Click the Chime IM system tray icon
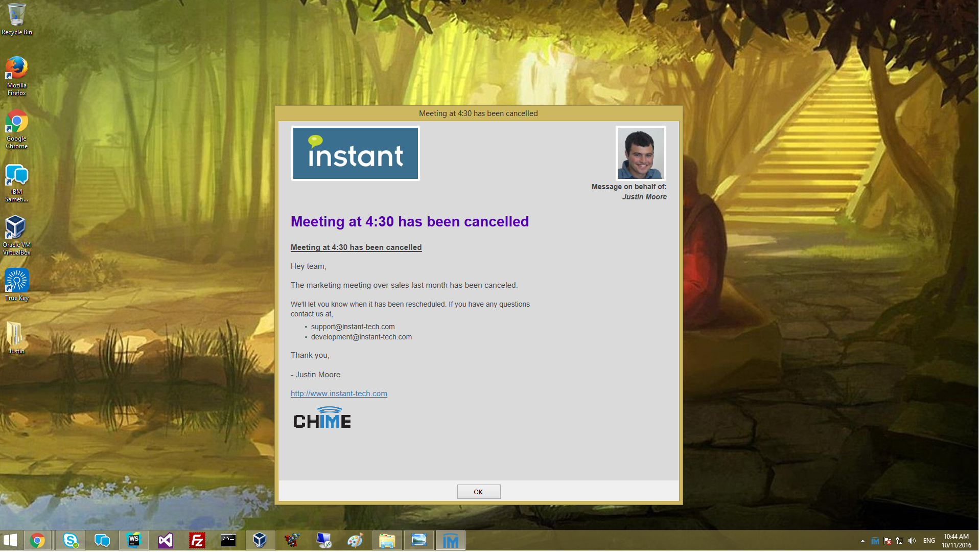The image size is (980, 552). 875,541
